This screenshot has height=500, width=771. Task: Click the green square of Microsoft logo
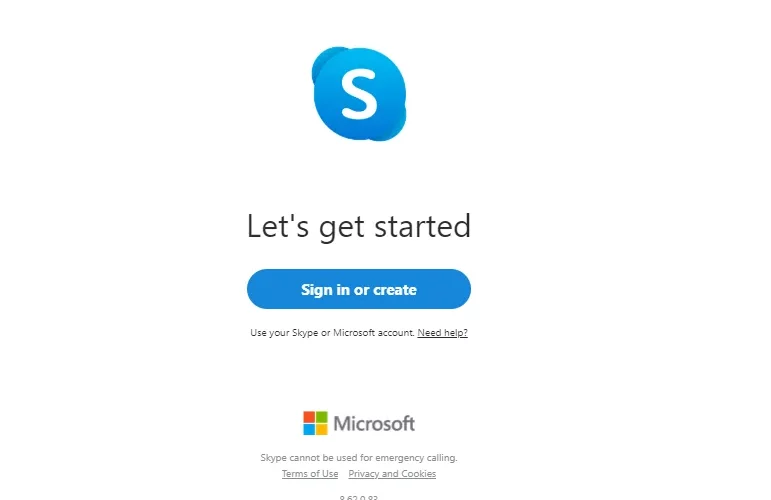322,417
